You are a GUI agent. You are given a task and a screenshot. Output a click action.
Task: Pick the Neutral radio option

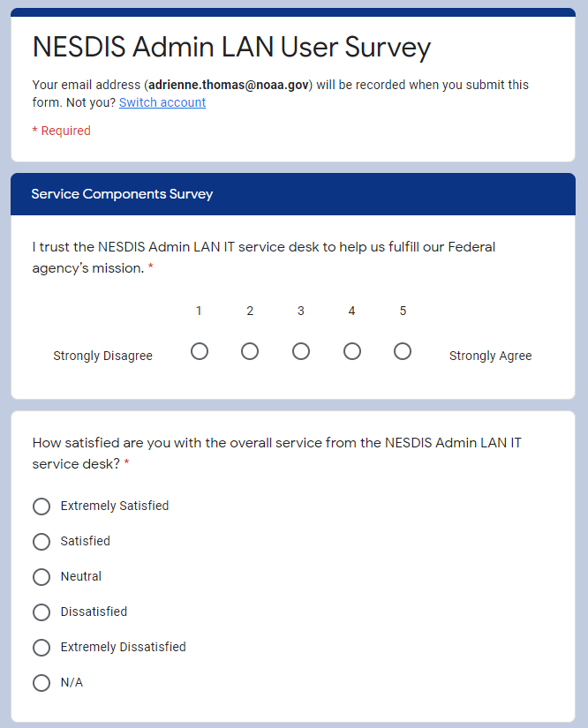pos(41,577)
